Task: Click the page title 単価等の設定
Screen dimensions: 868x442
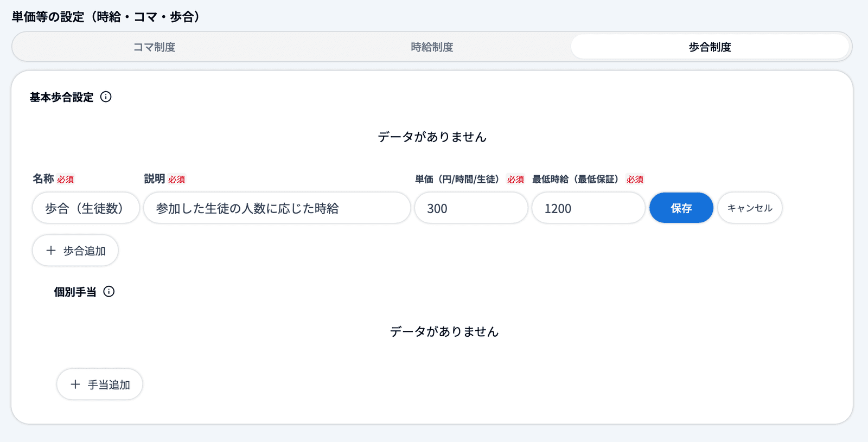Action: [x=108, y=17]
